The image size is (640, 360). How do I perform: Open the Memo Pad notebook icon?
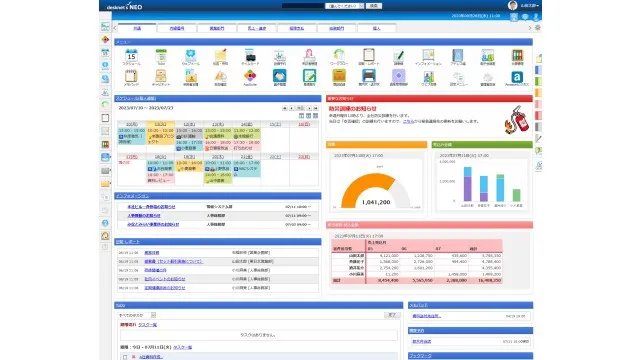click(131, 76)
